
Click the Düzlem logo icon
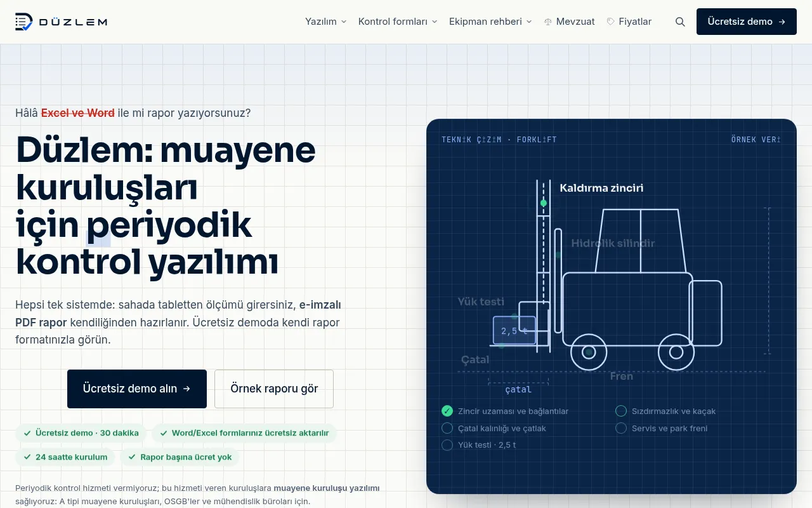pos(24,22)
